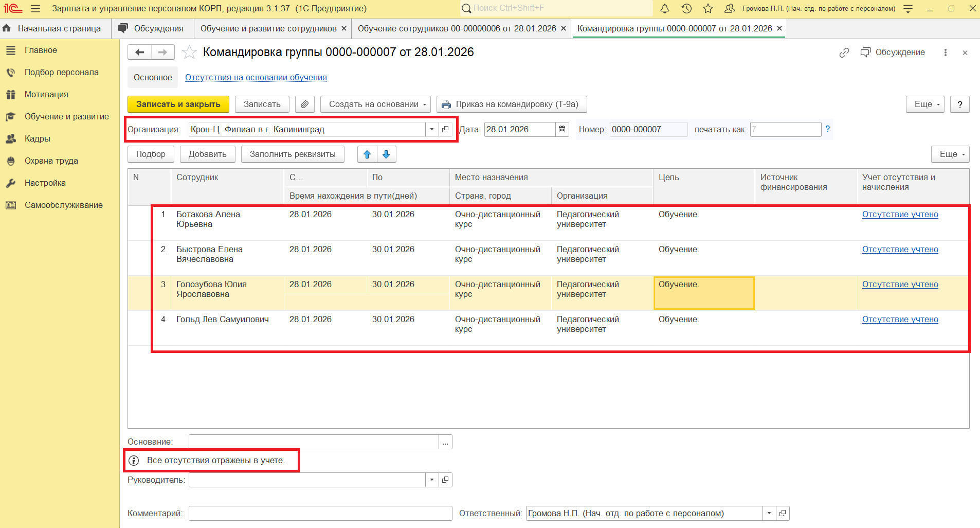Open Отсутствия на основании обучения link
The image size is (980, 528).
coord(256,78)
